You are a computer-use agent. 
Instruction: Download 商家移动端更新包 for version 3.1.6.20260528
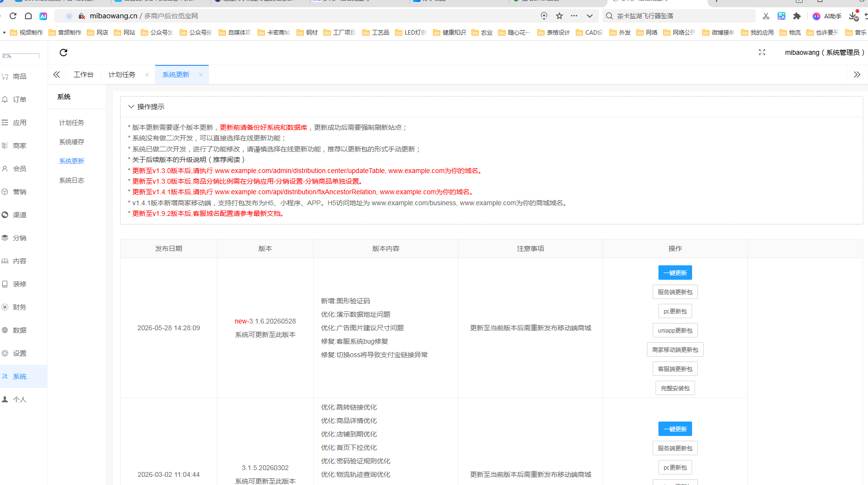(675, 349)
